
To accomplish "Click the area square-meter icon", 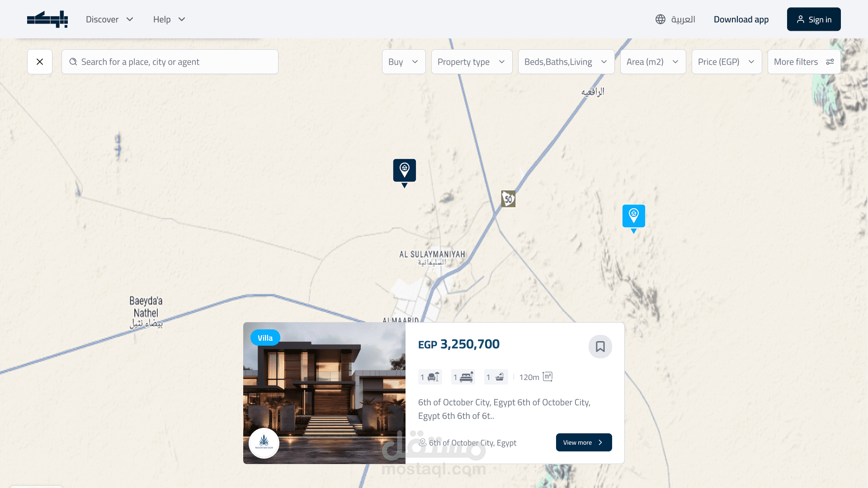I will [547, 377].
